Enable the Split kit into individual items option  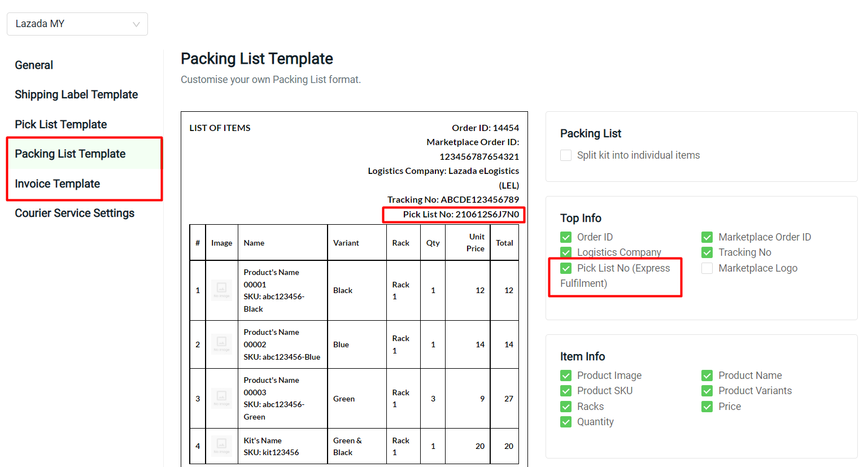click(565, 155)
